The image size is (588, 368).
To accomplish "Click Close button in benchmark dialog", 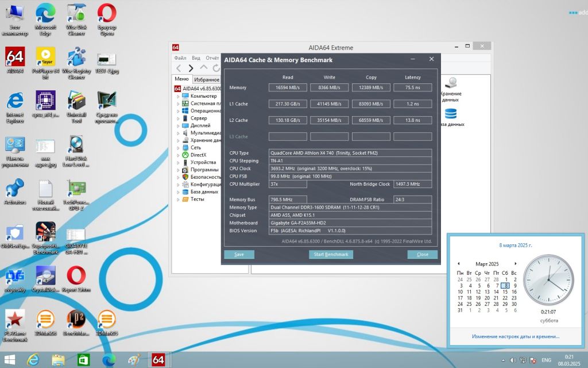I will pyautogui.click(x=422, y=254).
